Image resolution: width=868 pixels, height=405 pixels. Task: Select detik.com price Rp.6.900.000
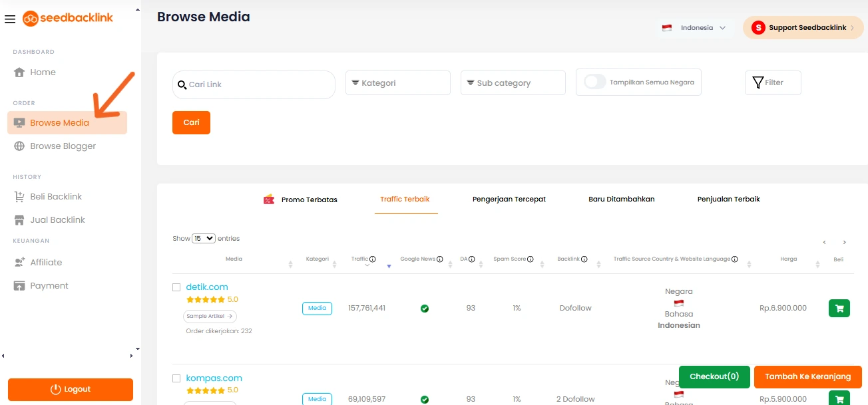coord(783,308)
